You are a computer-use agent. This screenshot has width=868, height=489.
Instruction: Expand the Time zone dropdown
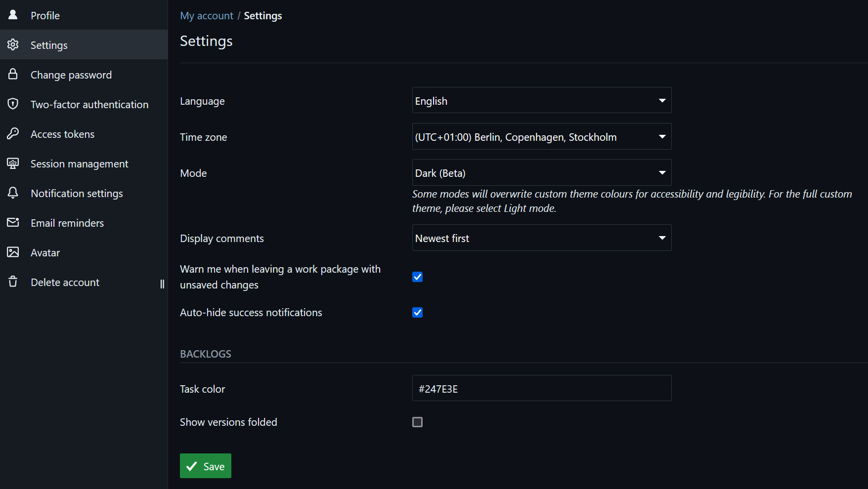point(541,137)
